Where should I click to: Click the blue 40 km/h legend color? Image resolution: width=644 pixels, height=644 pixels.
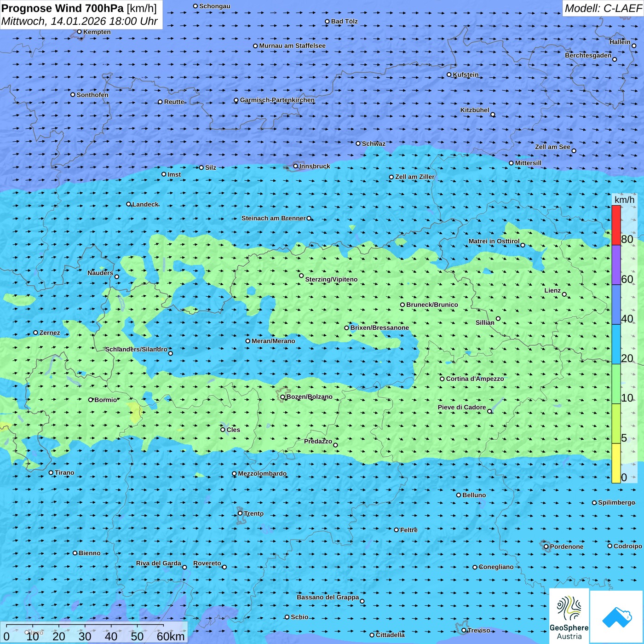click(616, 305)
